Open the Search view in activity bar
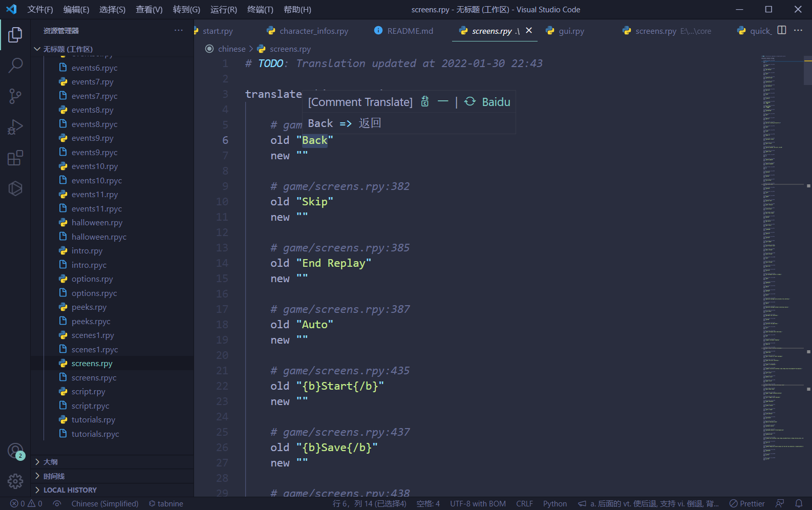This screenshot has height=510, width=812. [x=15, y=65]
